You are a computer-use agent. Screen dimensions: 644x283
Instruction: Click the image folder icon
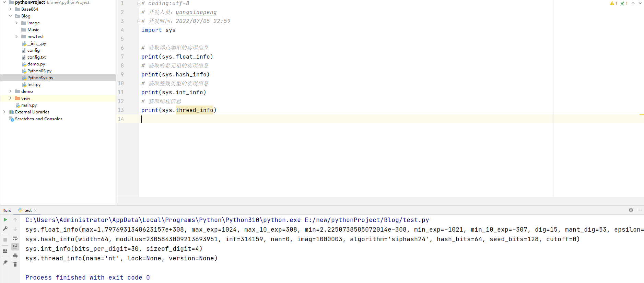[24, 23]
